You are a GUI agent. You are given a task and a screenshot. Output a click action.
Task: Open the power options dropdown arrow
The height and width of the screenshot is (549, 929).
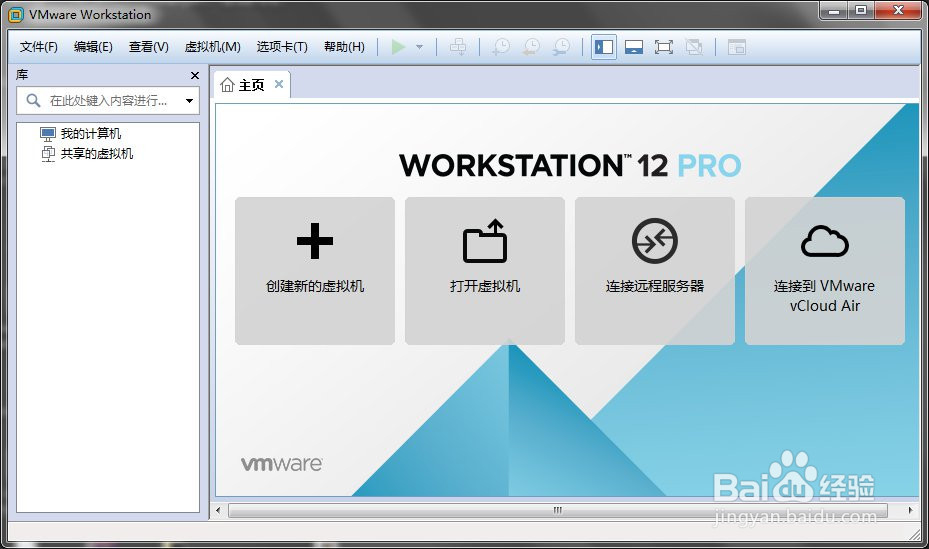click(x=419, y=47)
